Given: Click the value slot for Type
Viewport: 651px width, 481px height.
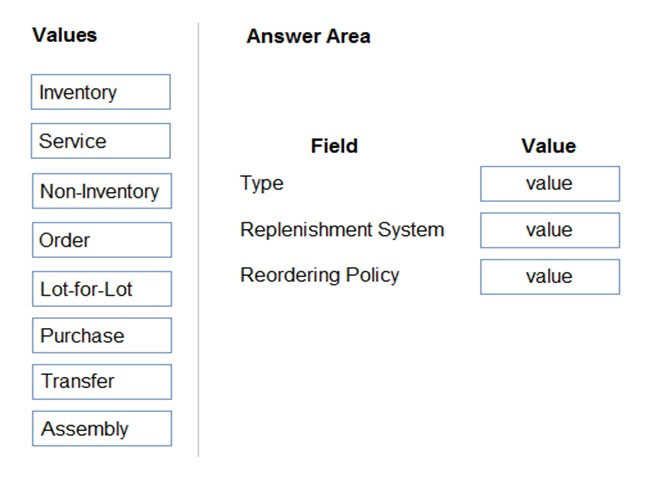Looking at the screenshot, I should [x=550, y=184].
